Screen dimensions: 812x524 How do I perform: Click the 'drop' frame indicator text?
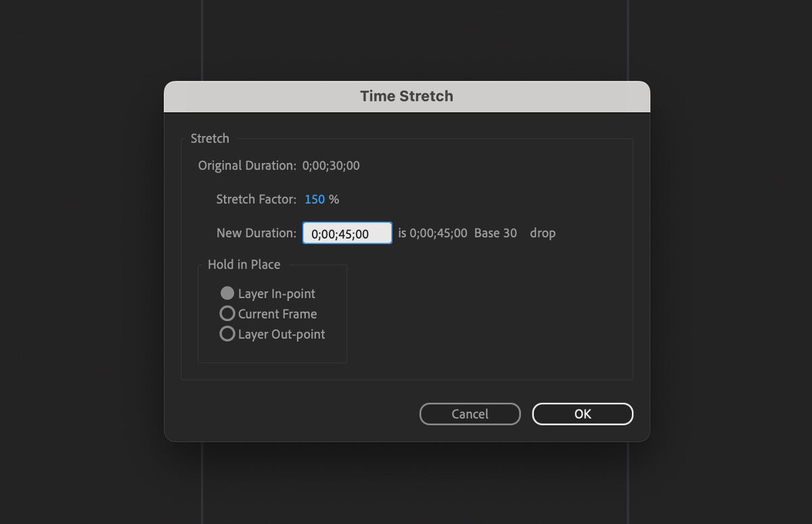tap(543, 233)
